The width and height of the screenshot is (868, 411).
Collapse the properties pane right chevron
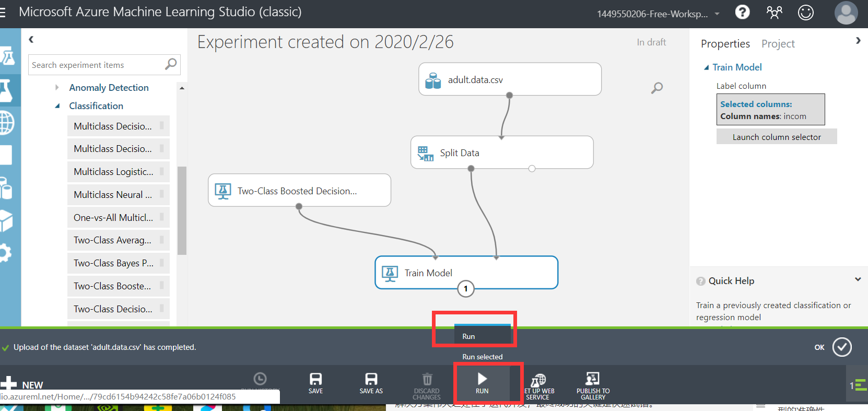click(858, 41)
